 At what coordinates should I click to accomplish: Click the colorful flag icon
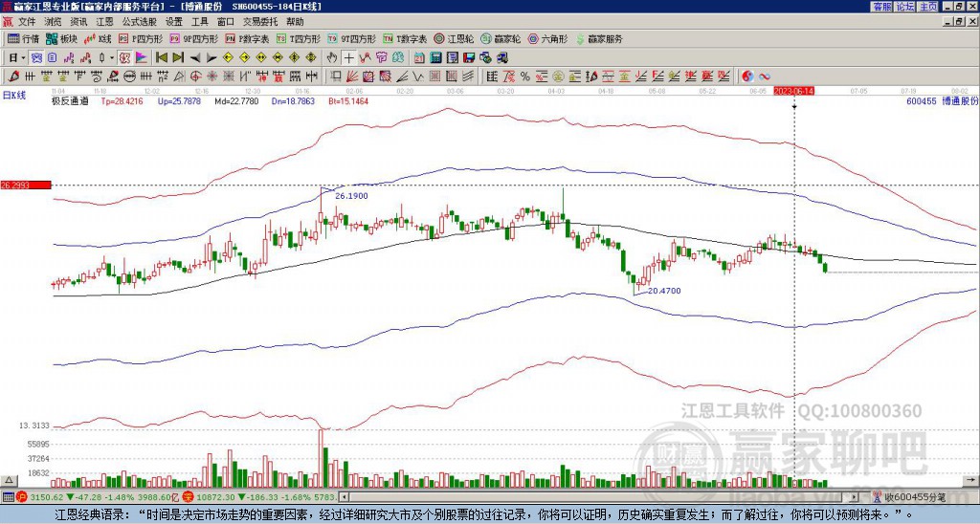(x=142, y=58)
